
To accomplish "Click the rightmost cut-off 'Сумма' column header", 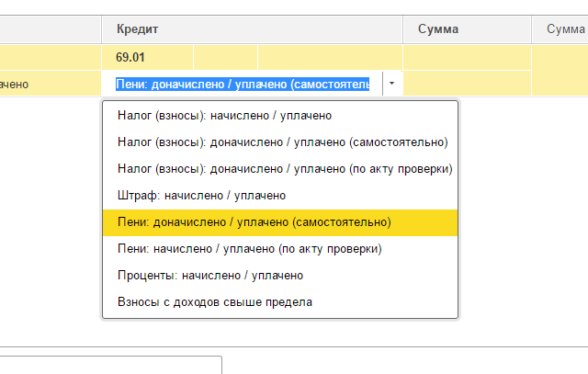I will coord(564,30).
